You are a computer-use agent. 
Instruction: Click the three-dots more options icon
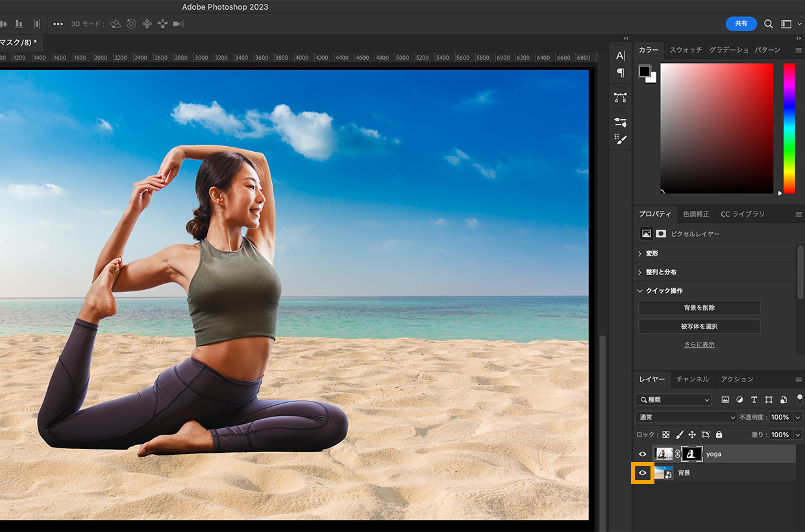coord(58,24)
